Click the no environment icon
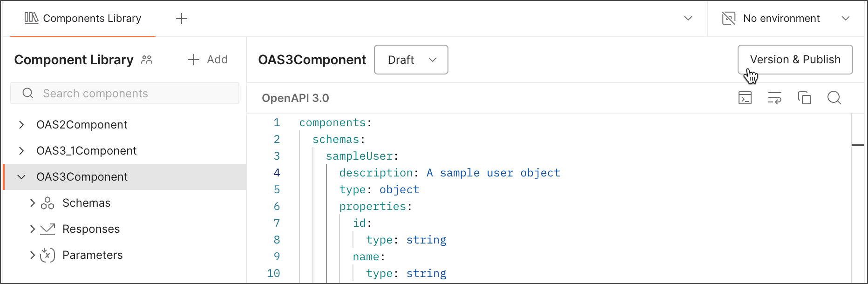Viewport: 868px width, 284px height. coord(728,19)
